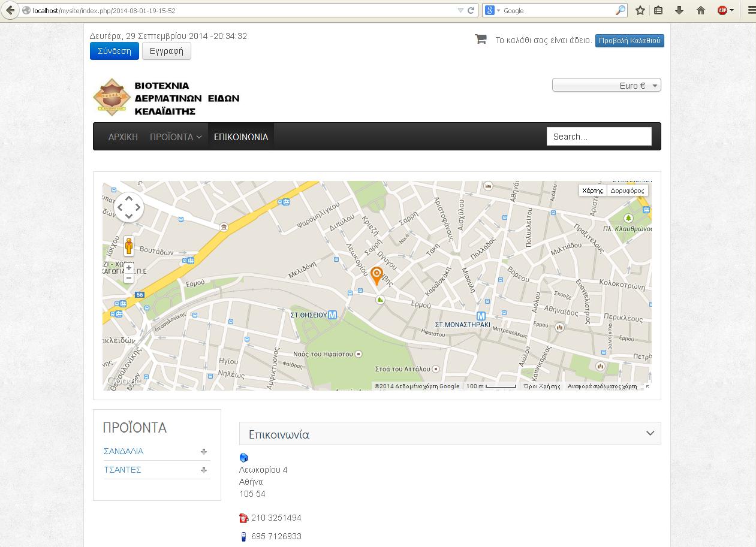The width and height of the screenshot is (756, 547).
Task: Open the URL history dropdown arrow
Action: (460, 10)
